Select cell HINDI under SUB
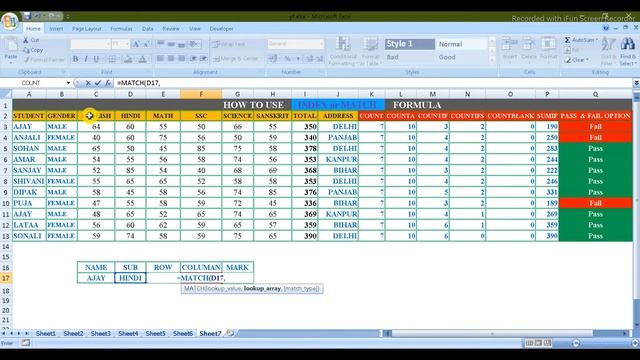The height and width of the screenshot is (360, 640). (x=130, y=278)
